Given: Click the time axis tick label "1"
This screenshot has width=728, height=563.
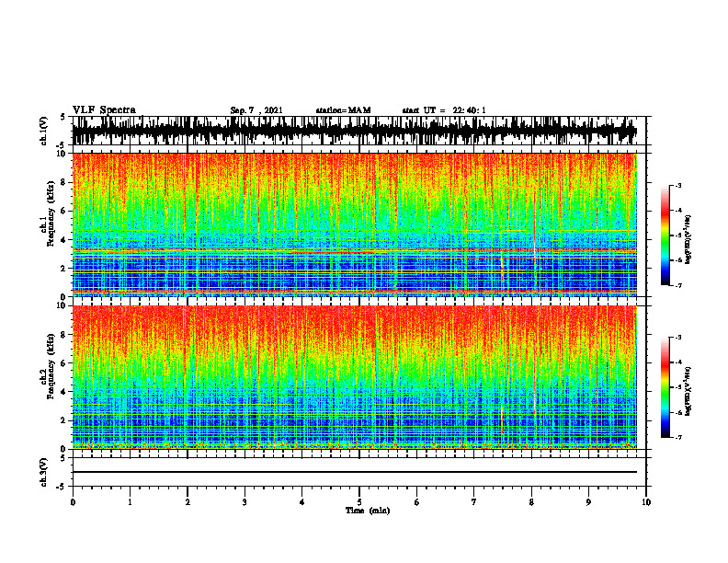Looking at the screenshot, I should [130, 502].
